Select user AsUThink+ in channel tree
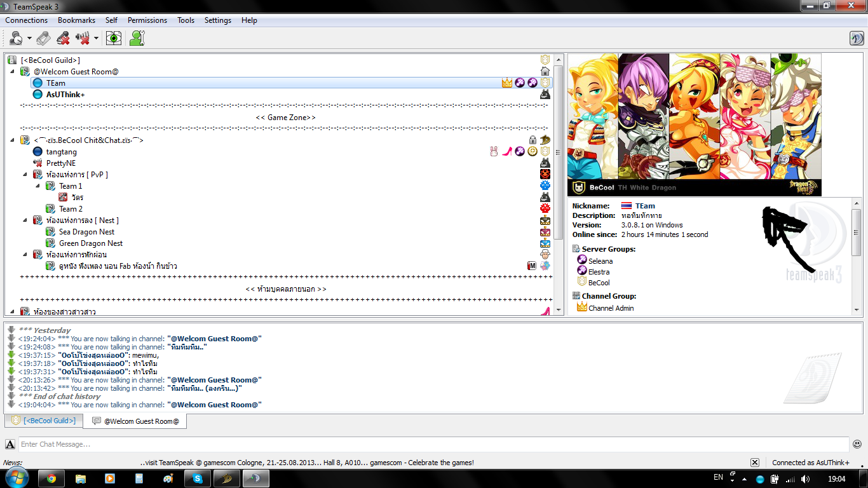This screenshot has height=488, width=868. (x=65, y=95)
